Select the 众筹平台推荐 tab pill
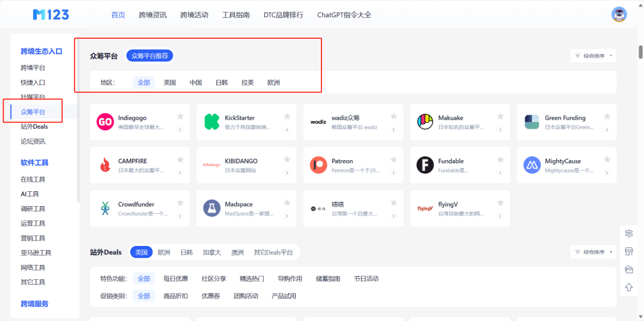The image size is (644, 321). [150, 56]
